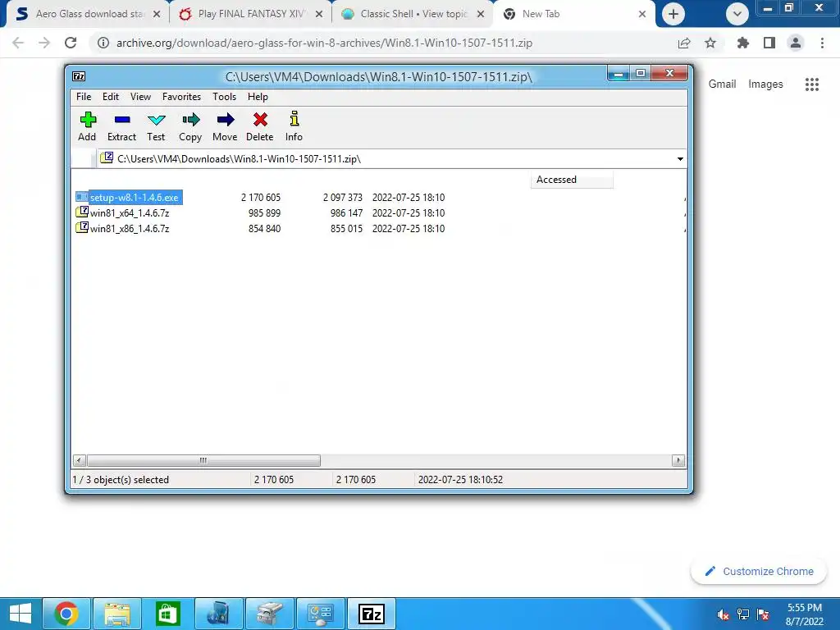Click the muted volume tray icon
The image size is (840, 630).
[x=724, y=614]
